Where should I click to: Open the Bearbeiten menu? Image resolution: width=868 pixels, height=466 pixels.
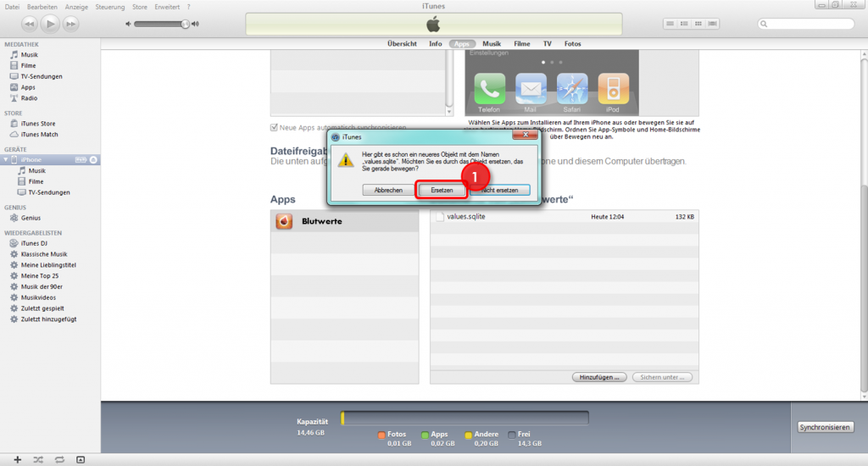(42, 7)
